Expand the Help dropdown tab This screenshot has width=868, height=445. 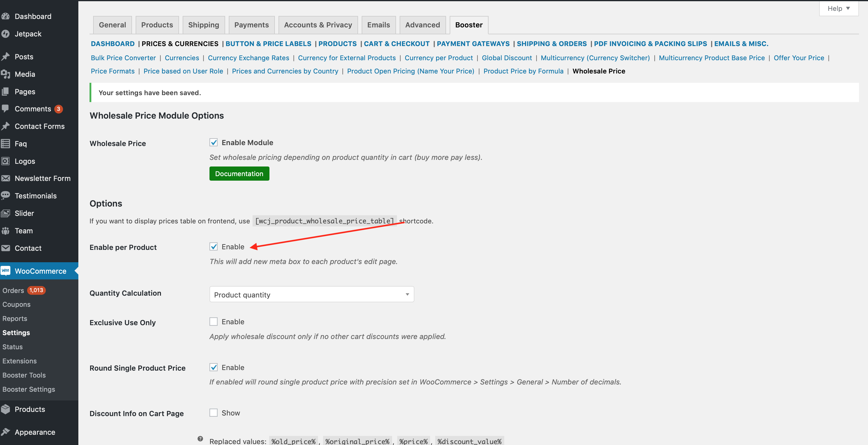pyautogui.click(x=839, y=8)
